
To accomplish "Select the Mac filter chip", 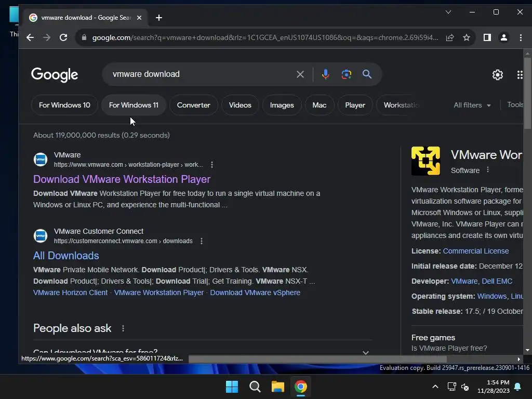I will [320, 105].
